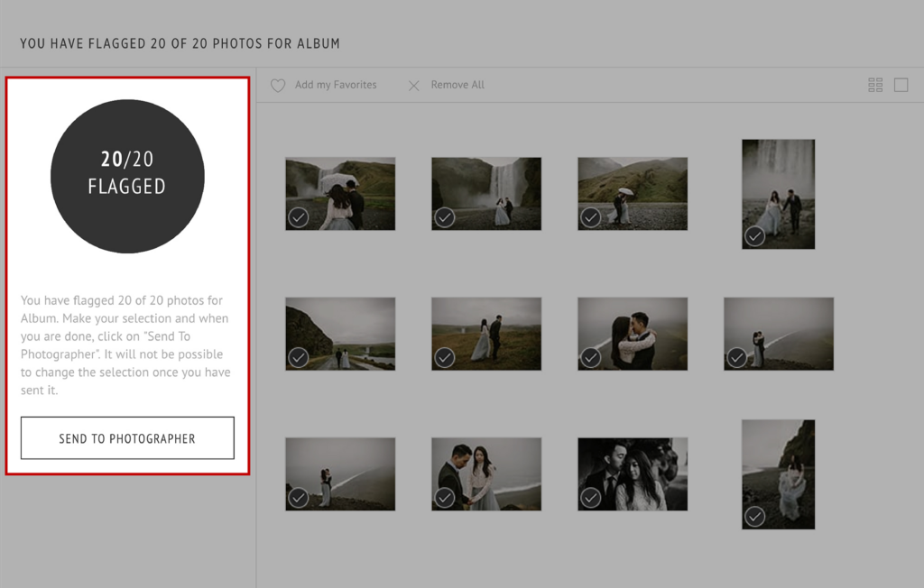The width and height of the screenshot is (924, 588).
Task: Select the couple in grassy field photo
Action: pos(486,334)
